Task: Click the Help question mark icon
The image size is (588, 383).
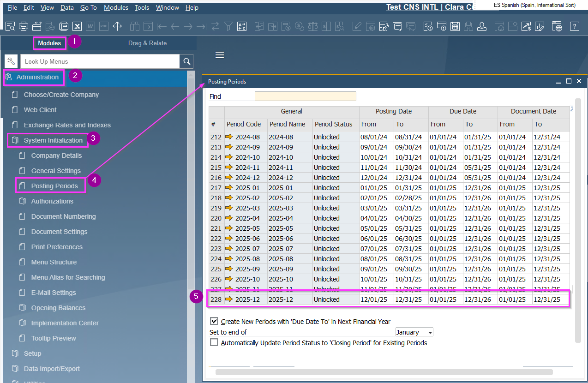Action: (575, 26)
